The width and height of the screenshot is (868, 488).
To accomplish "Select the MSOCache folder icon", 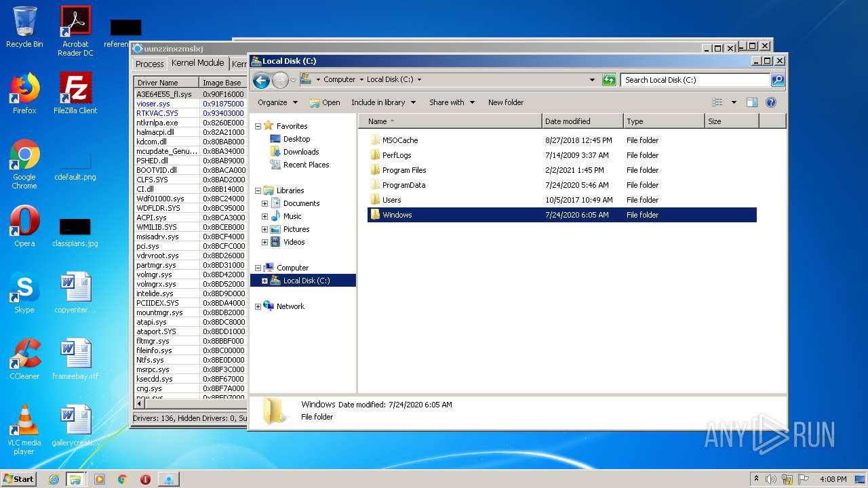I will 375,140.
